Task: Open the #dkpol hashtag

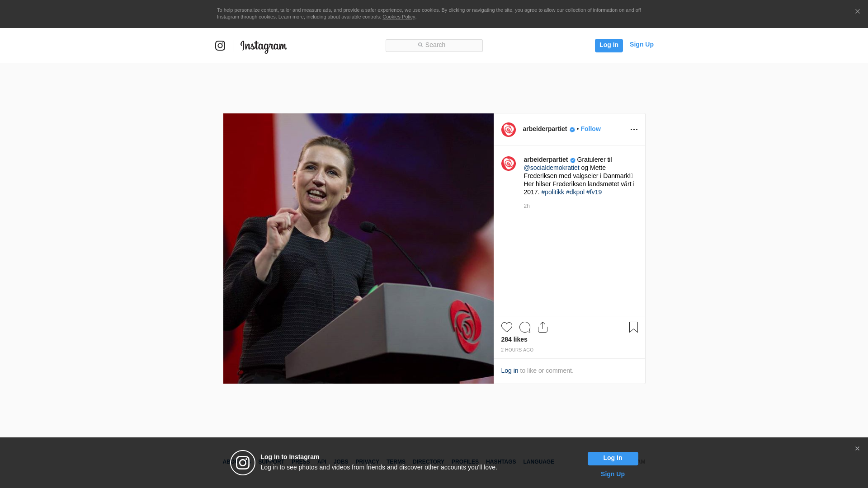Action: pyautogui.click(x=575, y=192)
